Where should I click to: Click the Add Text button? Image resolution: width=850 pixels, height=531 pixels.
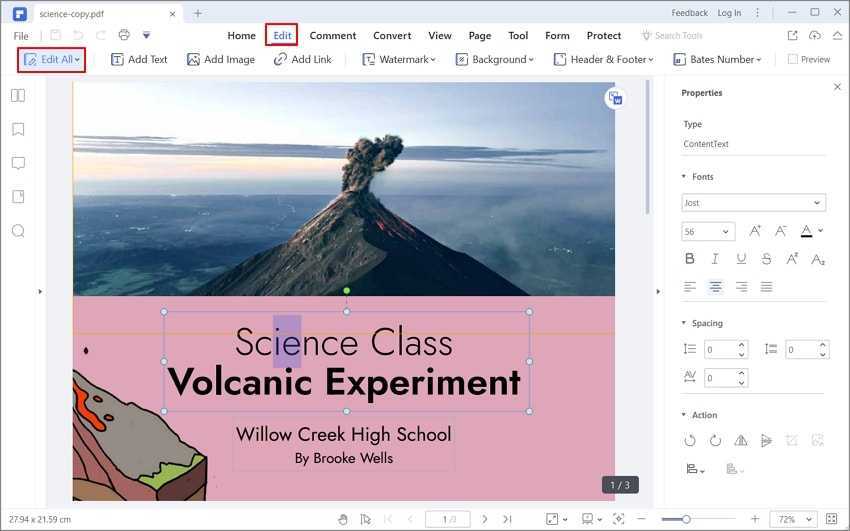click(139, 60)
